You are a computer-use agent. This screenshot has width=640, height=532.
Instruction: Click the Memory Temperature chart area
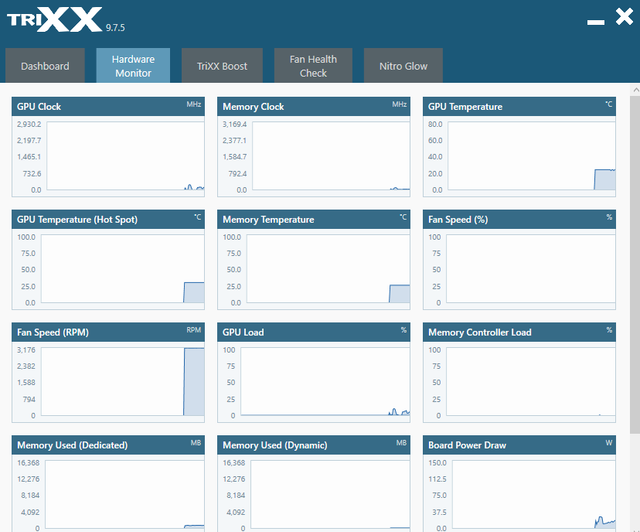328,269
